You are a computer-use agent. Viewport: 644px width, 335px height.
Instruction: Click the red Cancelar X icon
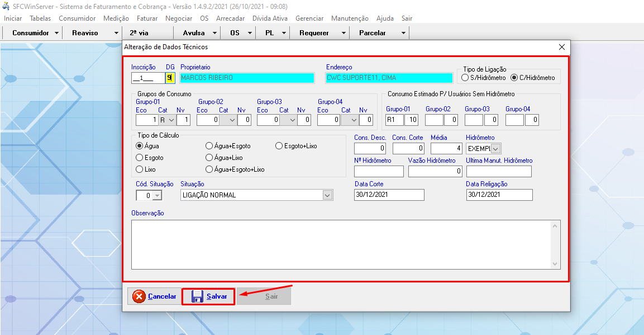139,296
